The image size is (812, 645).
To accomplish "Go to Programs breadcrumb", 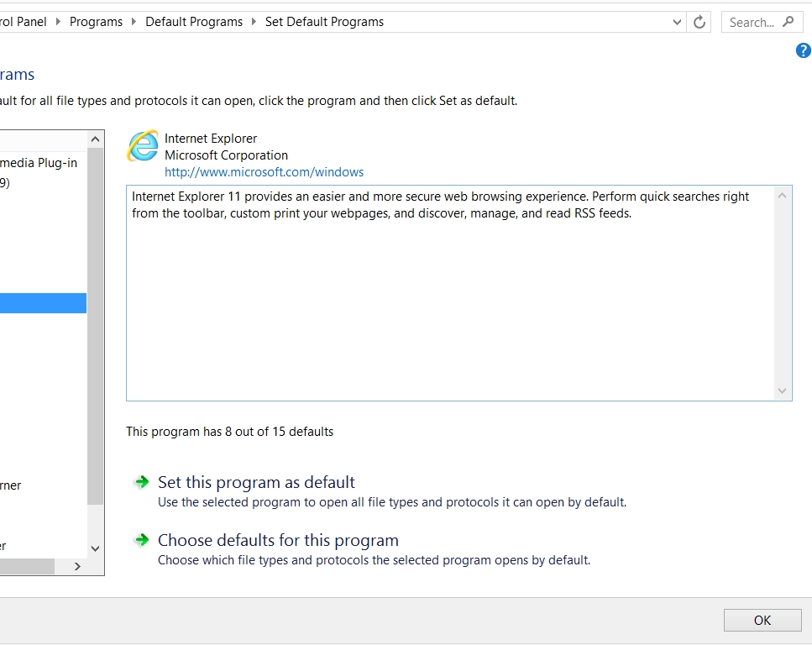I will point(96,22).
